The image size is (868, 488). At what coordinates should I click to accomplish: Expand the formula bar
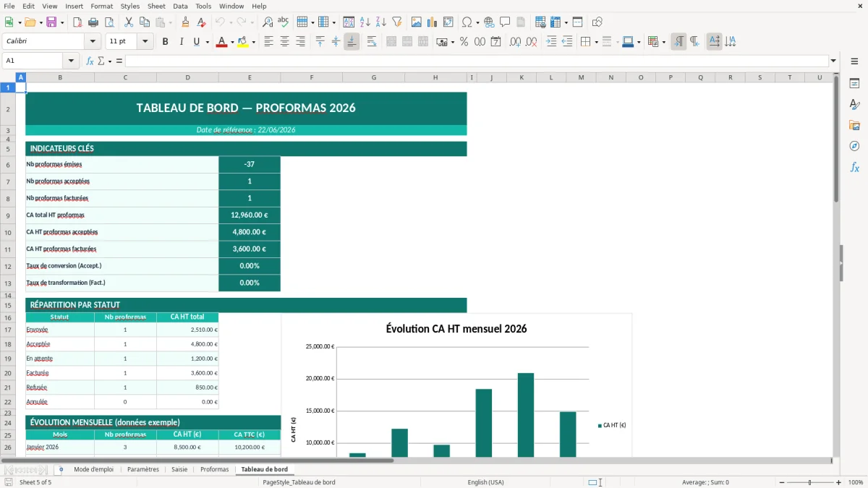pos(833,61)
